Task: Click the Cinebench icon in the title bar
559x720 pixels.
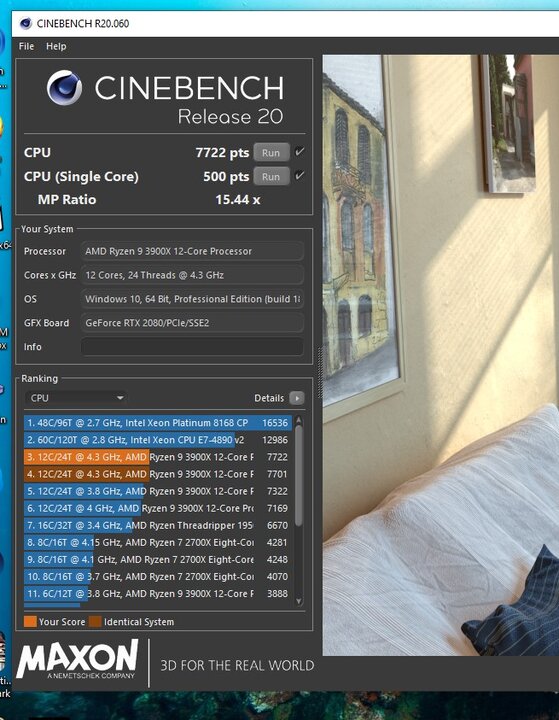Action: (25, 23)
